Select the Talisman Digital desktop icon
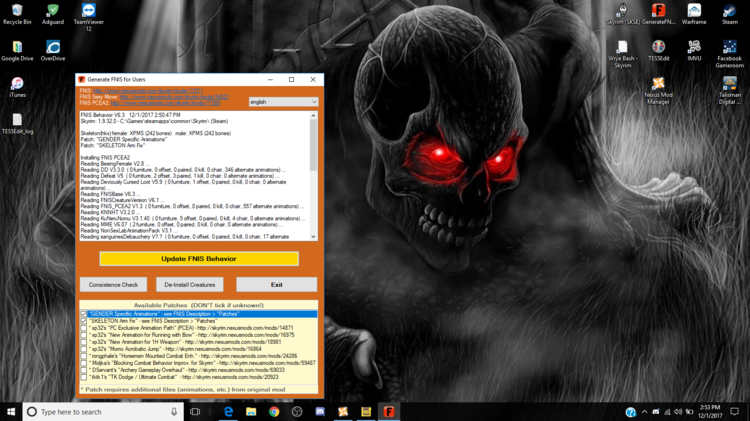 click(730, 90)
